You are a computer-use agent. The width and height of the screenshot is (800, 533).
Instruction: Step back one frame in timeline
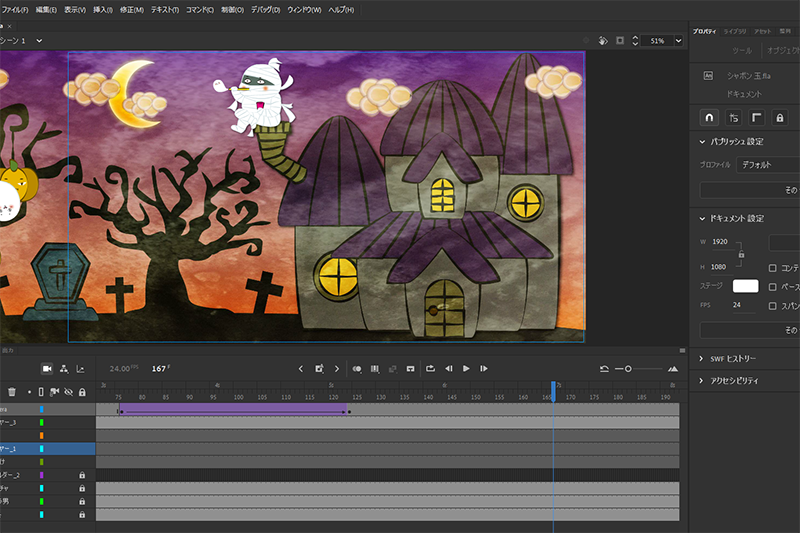[449, 369]
